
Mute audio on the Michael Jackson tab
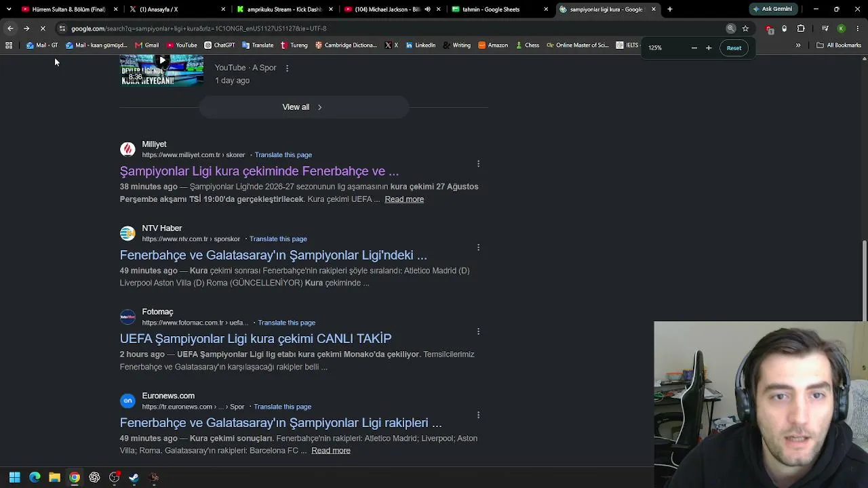[x=428, y=9]
